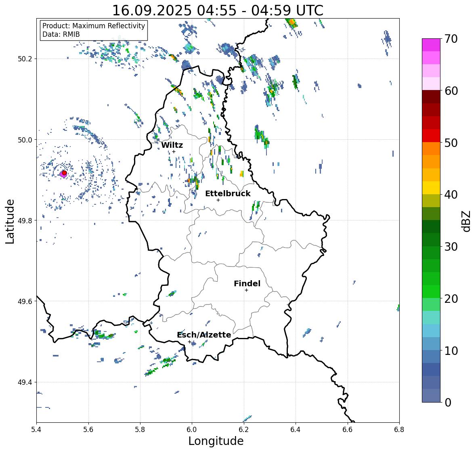The width and height of the screenshot is (476, 451).
Task: Select the Wiltz city label
Action: tap(172, 145)
